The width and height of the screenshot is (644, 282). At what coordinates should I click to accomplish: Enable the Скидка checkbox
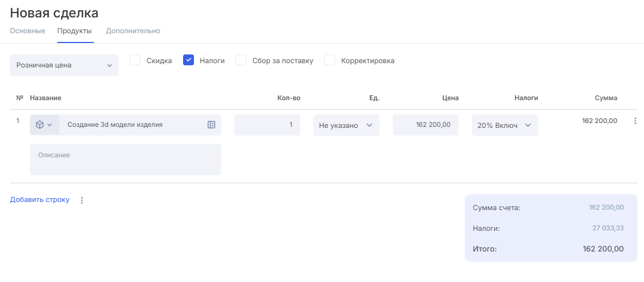click(135, 60)
